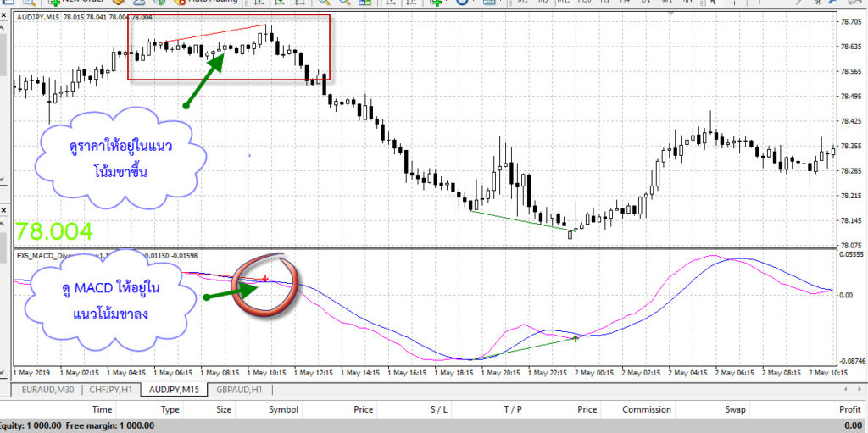The width and height of the screenshot is (868, 433).
Task: Select the red rectangle drawn on chart
Action: pyautogui.click(x=229, y=15)
